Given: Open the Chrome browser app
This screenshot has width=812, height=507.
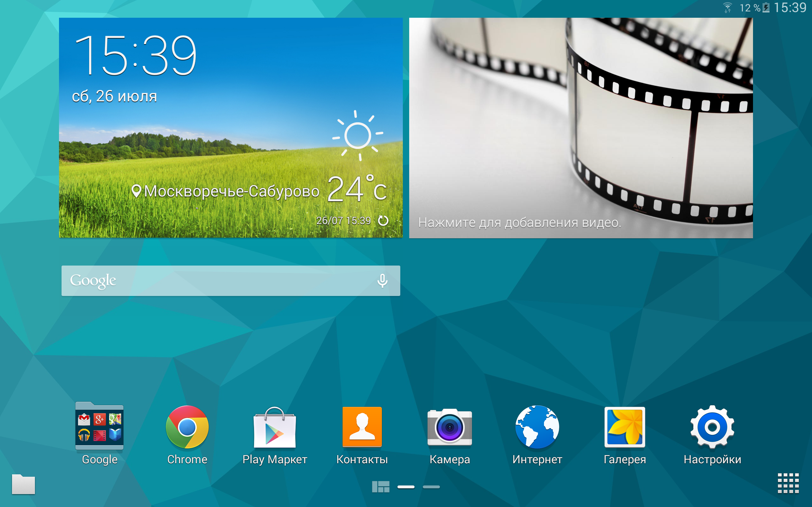Looking at the screenshot, I should tap(187, 427).
